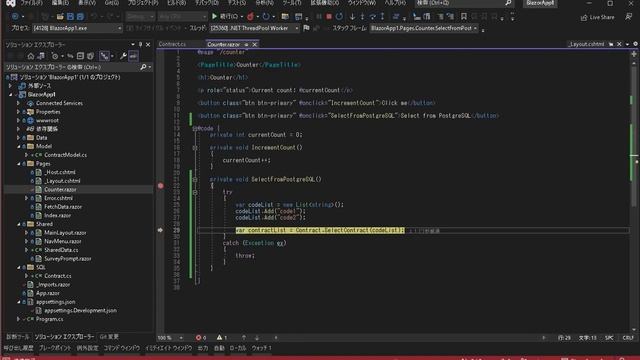This screenshot has width=640, height=360.
Task: Select FetchData.razor in Pages folder
Action: 63,207
